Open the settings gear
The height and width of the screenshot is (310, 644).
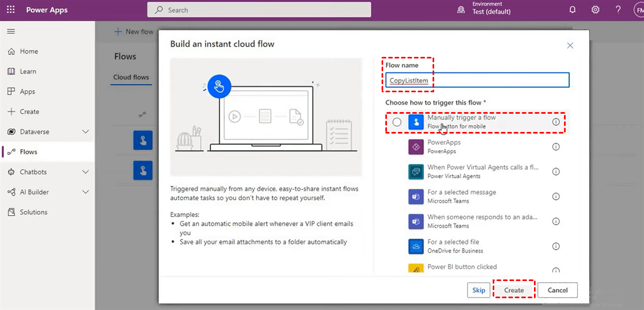595,10
